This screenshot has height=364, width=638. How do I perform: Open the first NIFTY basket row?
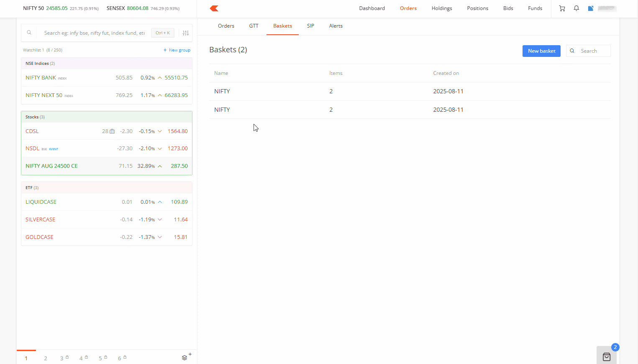pos(222,91)
